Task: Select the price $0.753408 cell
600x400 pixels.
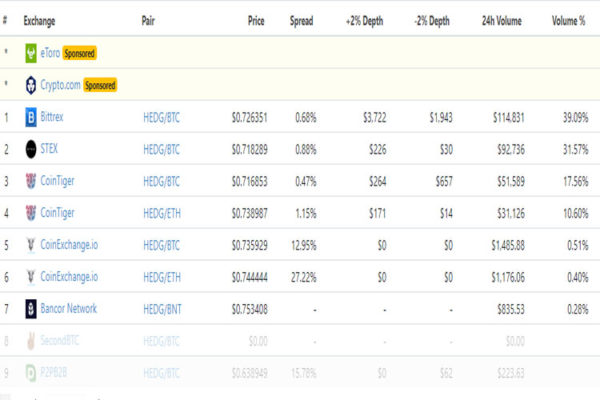Action: tap(249, 309)
